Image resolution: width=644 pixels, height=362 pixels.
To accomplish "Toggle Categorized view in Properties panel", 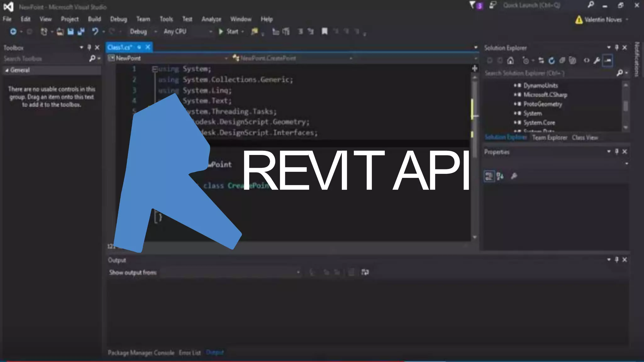I will 489,176.
